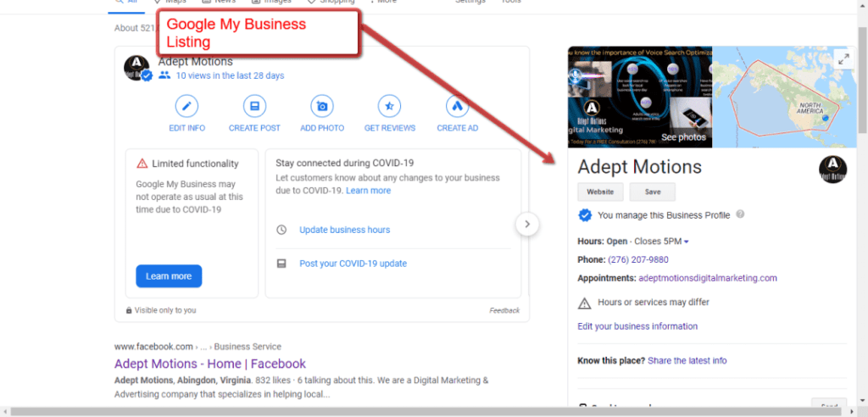Click the ADD PHOTO label

pos(322,128)
